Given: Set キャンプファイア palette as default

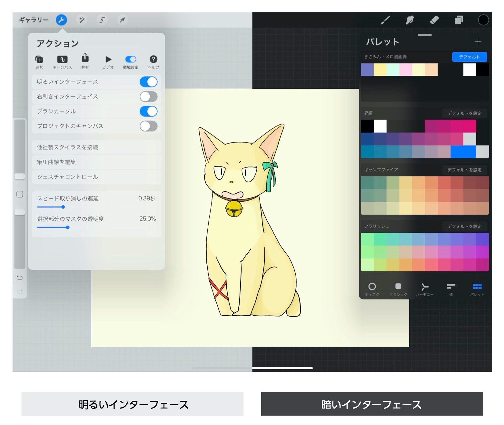Looking at the screenshot, I should click(x=464, y=170).
